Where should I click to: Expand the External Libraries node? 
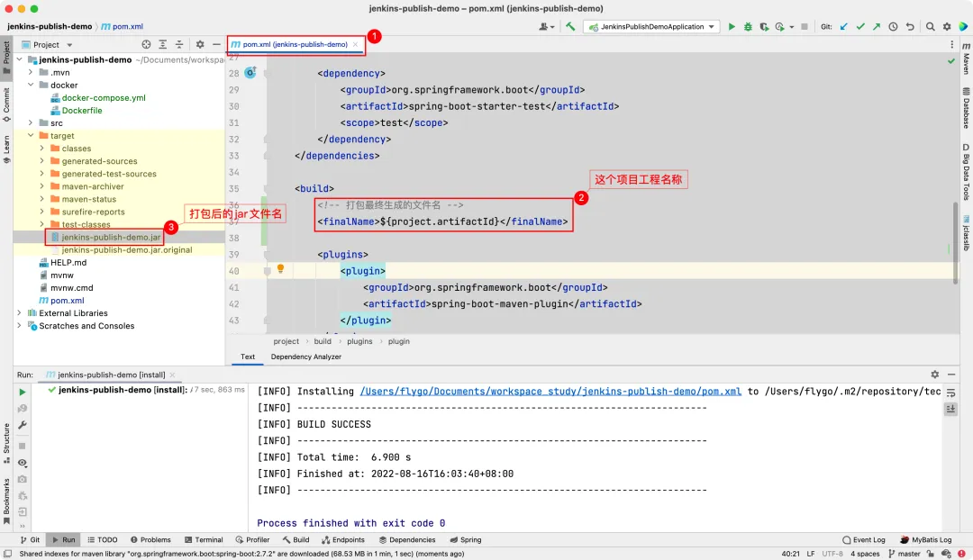[x=19, y=312]
